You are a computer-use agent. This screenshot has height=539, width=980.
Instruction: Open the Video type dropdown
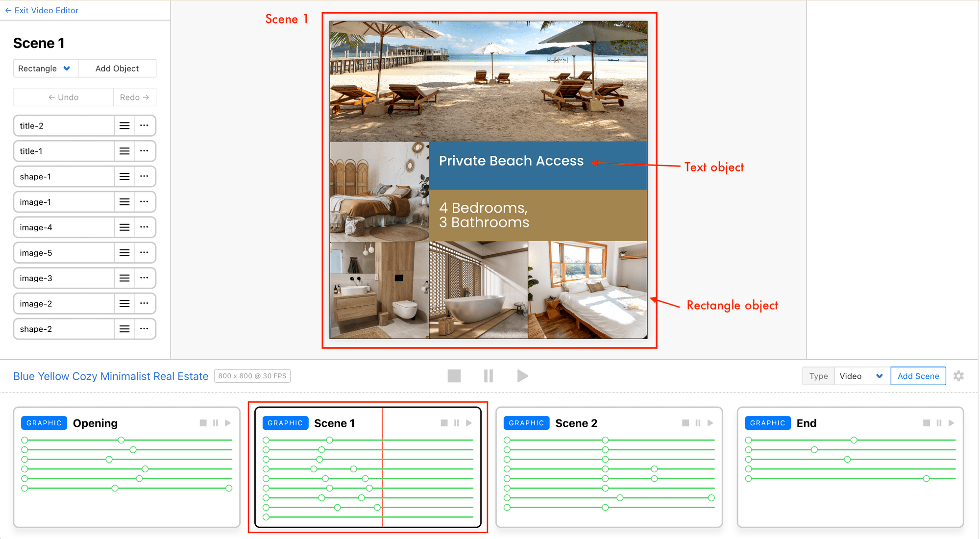[861, 376]
